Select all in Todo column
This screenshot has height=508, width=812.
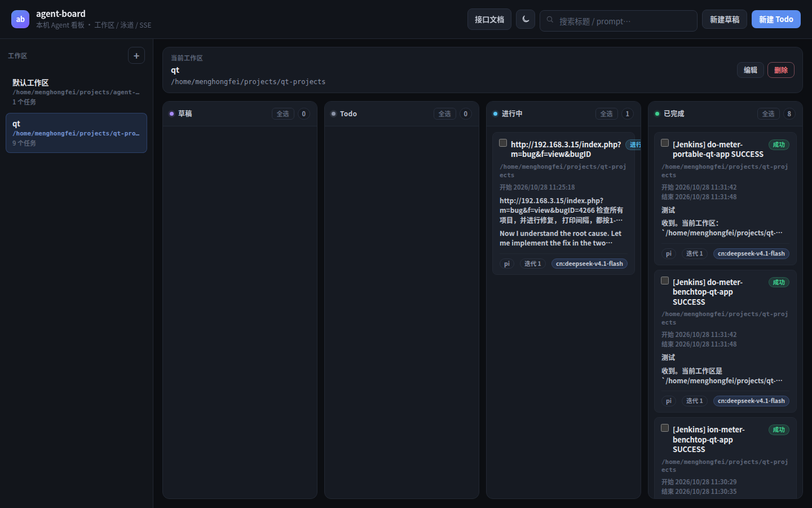coord(445,113)
